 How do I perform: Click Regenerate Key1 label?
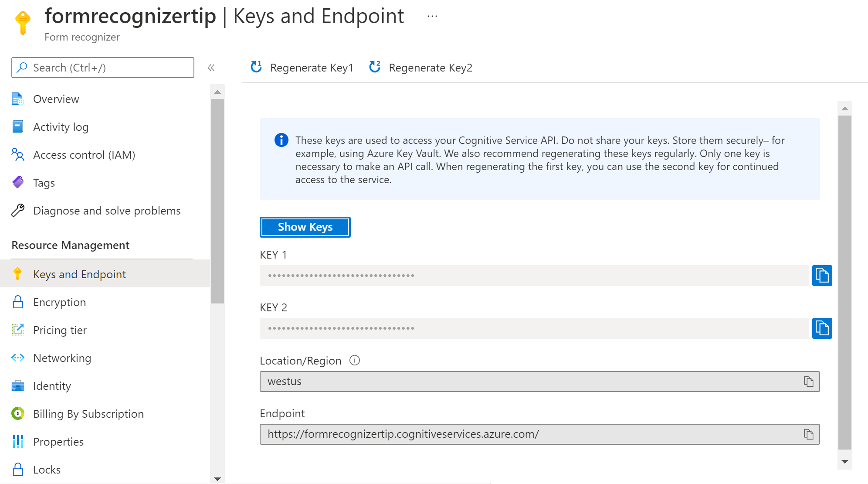coord(312,68)
